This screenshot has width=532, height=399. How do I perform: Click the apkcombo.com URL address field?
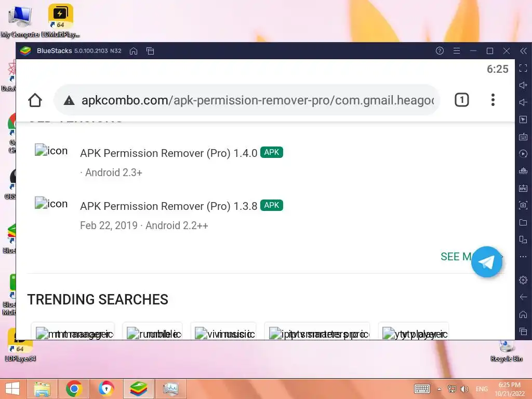(247, 100)
